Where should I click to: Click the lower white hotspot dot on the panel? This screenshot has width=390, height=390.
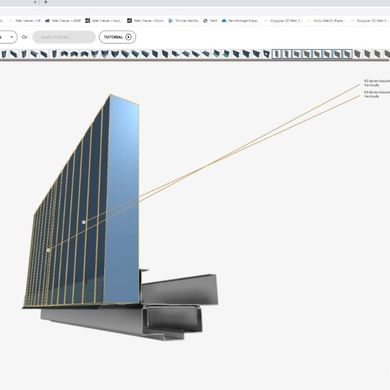pos(49,250)
